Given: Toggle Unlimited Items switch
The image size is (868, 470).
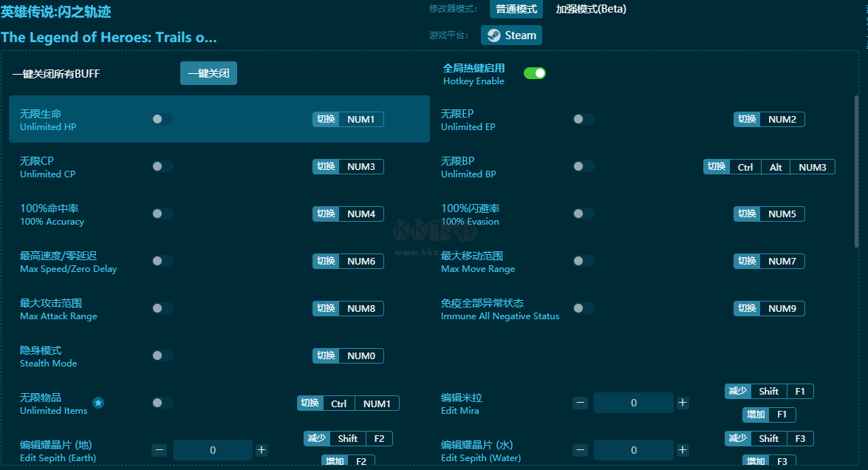Looking at the screenshot, I should pos(163,403).
